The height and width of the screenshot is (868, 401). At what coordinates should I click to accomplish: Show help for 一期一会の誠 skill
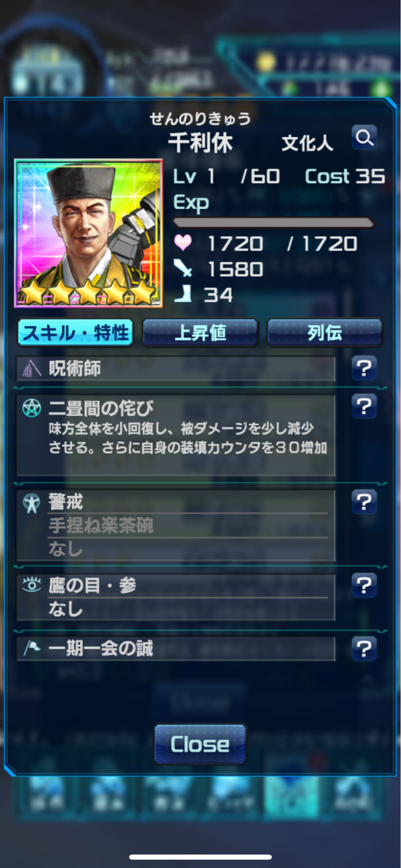click(x=364, y=648)
